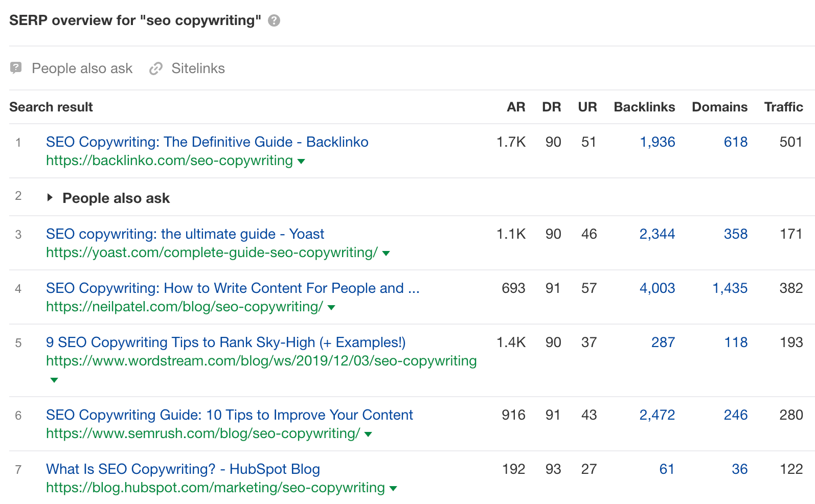Open the Backlinko Definitive Guide result title
This screenshot has width=815, height=504.
(x=207, y=142)
